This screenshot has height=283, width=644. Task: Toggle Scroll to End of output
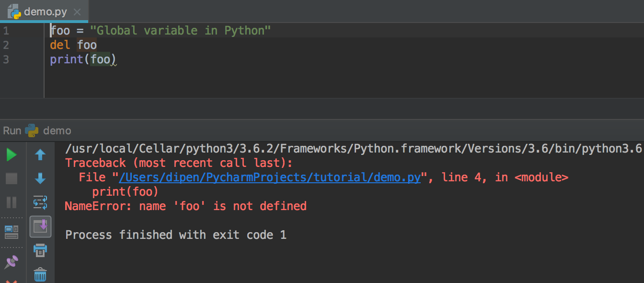40,226
